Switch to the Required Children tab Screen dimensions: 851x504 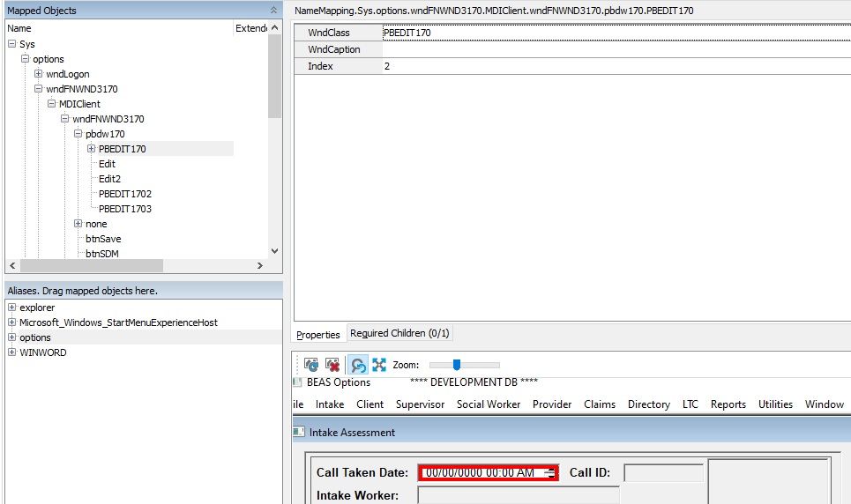click(399, 333)
